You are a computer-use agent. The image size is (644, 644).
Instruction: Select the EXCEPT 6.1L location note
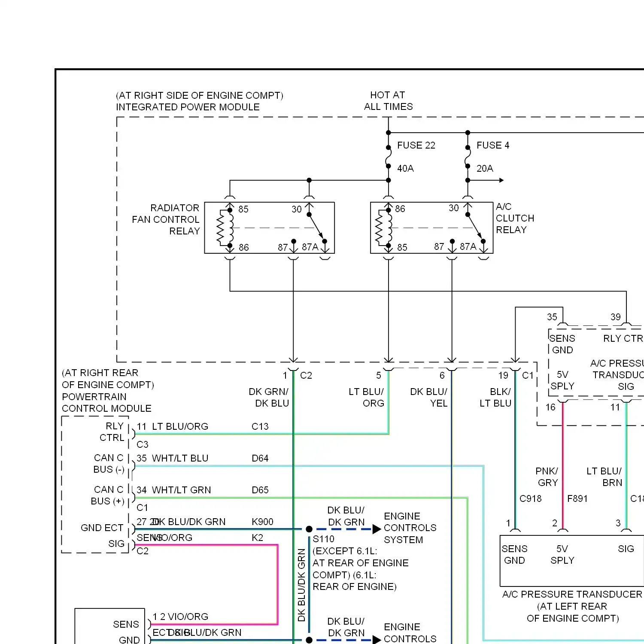point(360,569)
